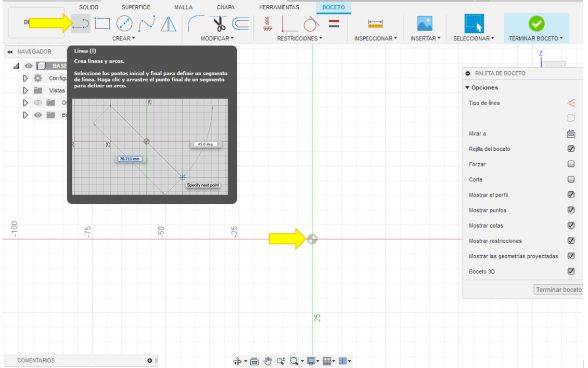Image resolution: width=588 pixels, height=368 pixels.
Task: Click the Grid and snaps icon
Action: pos(327,361)
